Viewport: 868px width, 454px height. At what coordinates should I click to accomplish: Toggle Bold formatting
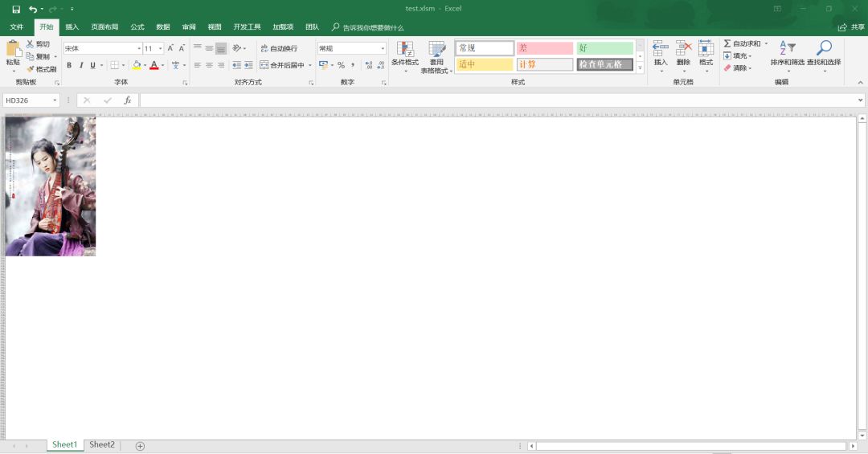pos(69,65)
